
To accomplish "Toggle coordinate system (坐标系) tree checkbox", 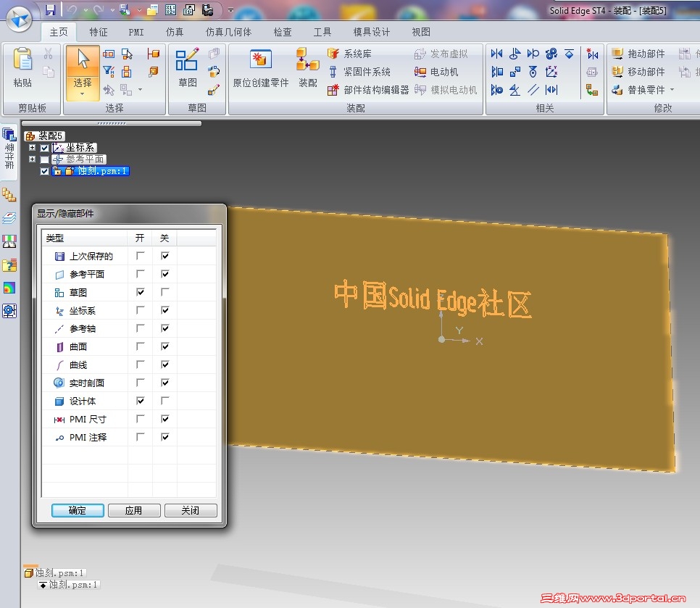I will click(45, 148).
